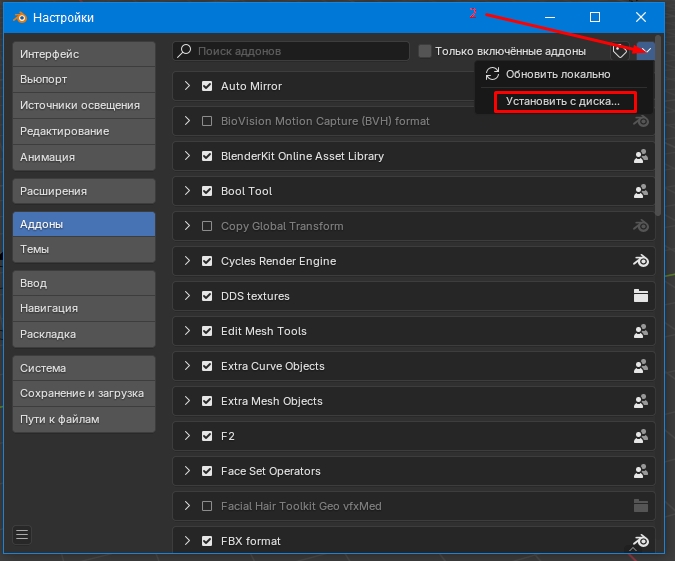Click Blender icon on FBX format row
This screenshot has width=675, height=561.
641,541
